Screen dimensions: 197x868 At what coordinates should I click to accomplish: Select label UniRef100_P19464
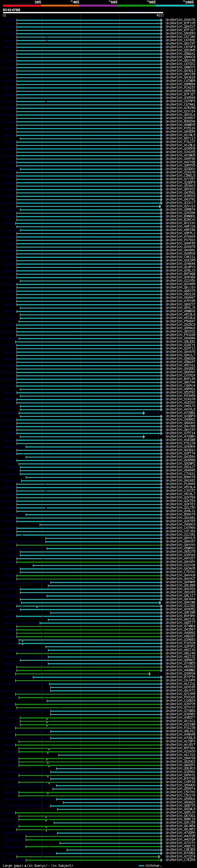click(180, 484)
